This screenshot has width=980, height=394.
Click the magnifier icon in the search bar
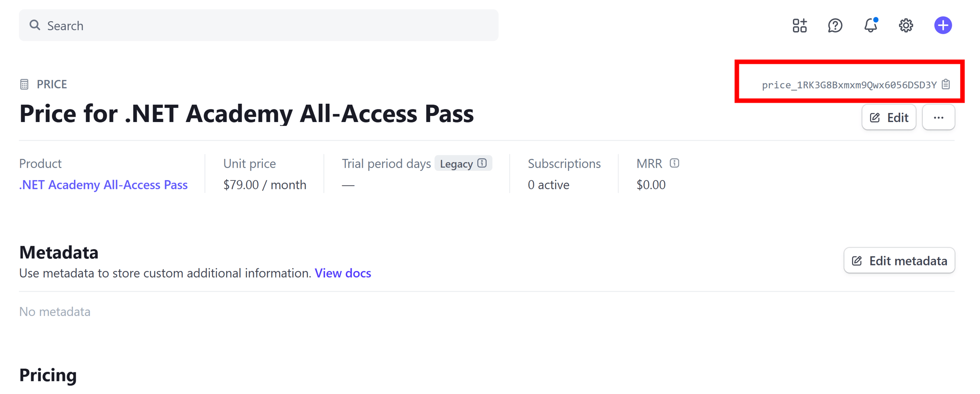(35, 25)
